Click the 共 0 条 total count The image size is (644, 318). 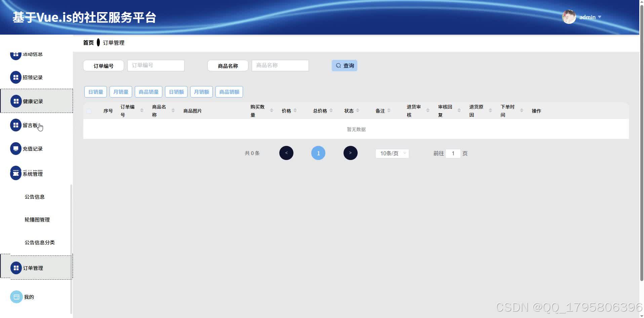click(x=252, y=153)
